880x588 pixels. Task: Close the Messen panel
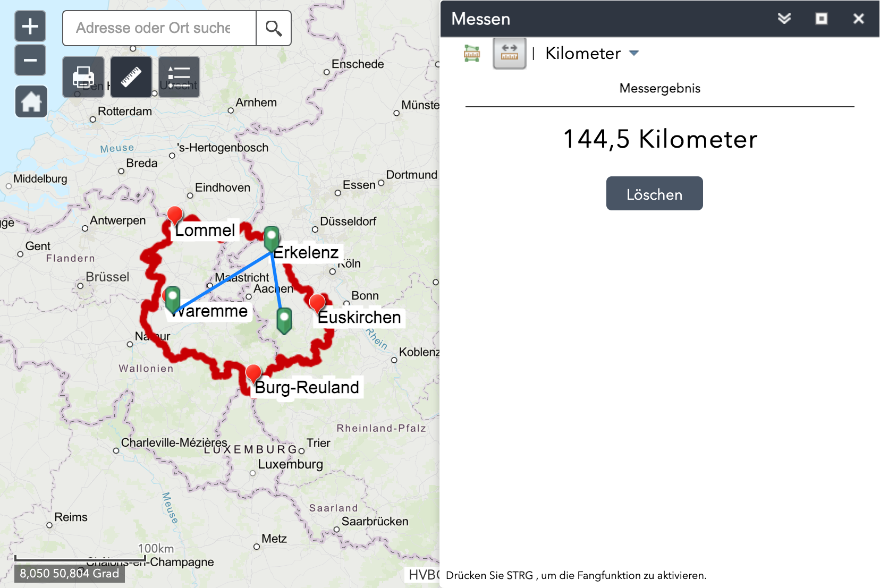[x=858, y=19]
